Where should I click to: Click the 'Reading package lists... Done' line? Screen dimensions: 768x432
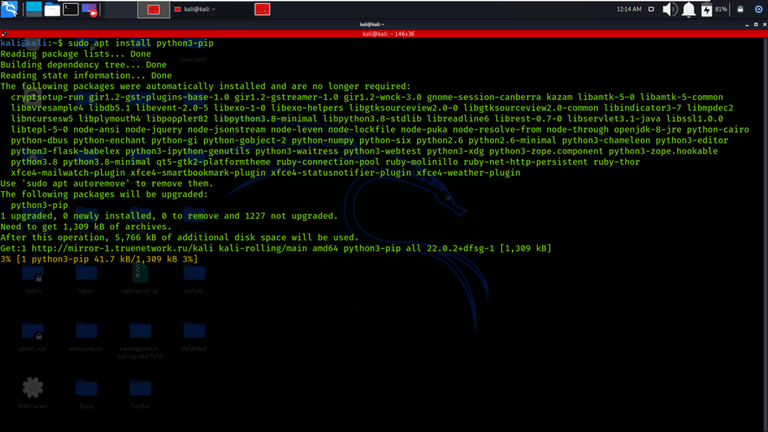75,54
